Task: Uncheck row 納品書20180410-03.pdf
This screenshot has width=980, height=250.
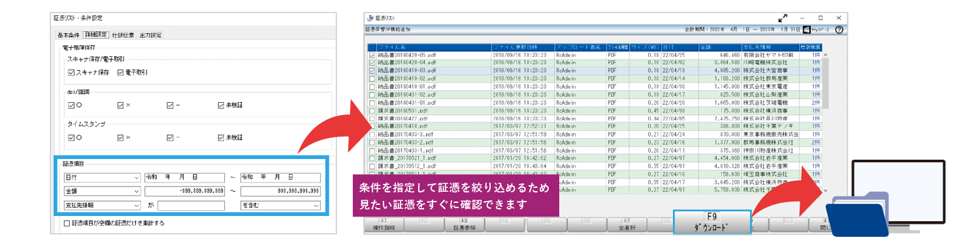Action: (x=372, y=70)
